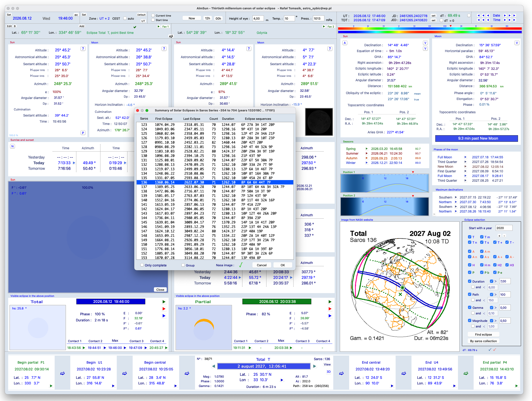Click the 12h time button
532x401 pixels.
207,18
